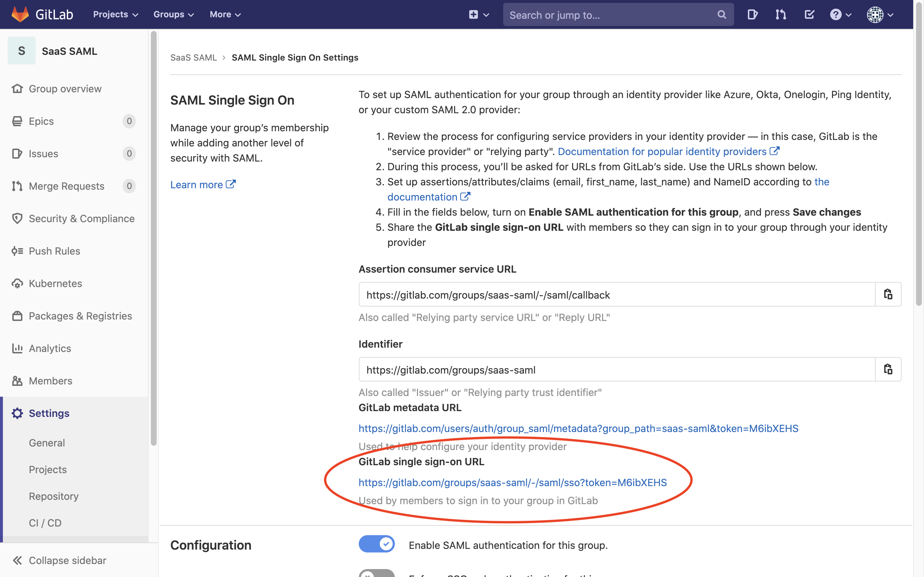The width and height of the screenshot is (924, 577).
Task: Click the search magnifier icon
Action: click(721, 14)
